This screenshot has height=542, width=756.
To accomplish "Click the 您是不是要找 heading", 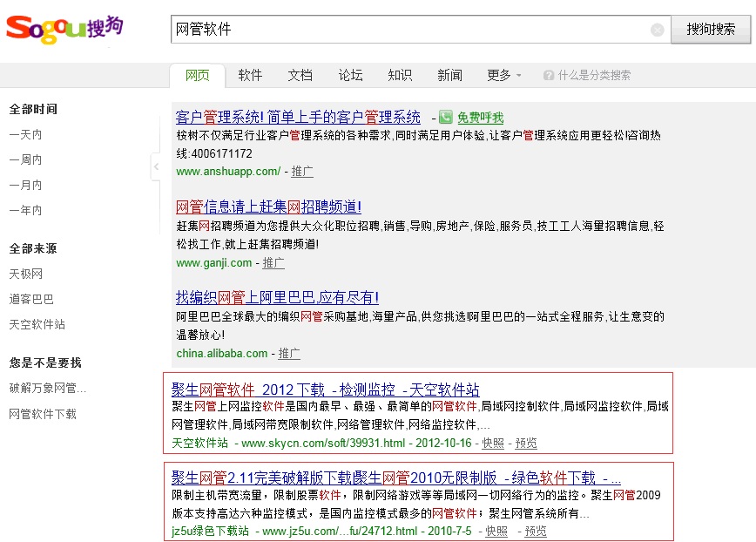I will coord(45,362).
